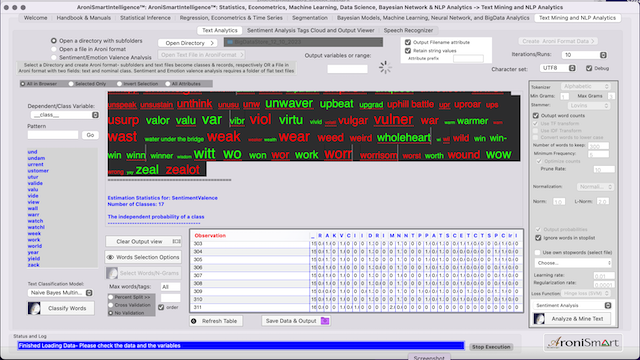
Task: Go to the Statistical Inference tab
Action: 145,18
